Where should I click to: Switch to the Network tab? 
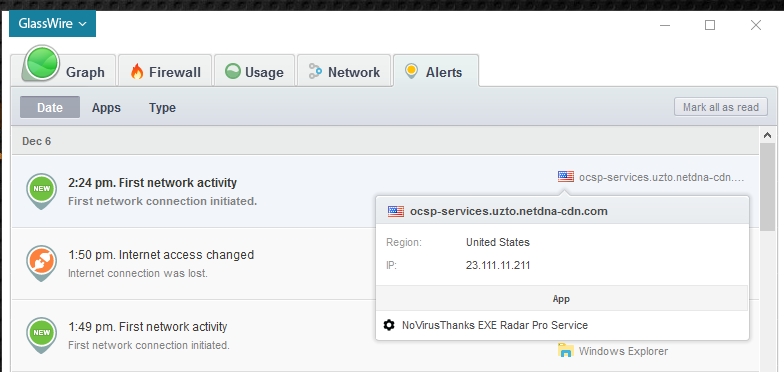point(344,70)
